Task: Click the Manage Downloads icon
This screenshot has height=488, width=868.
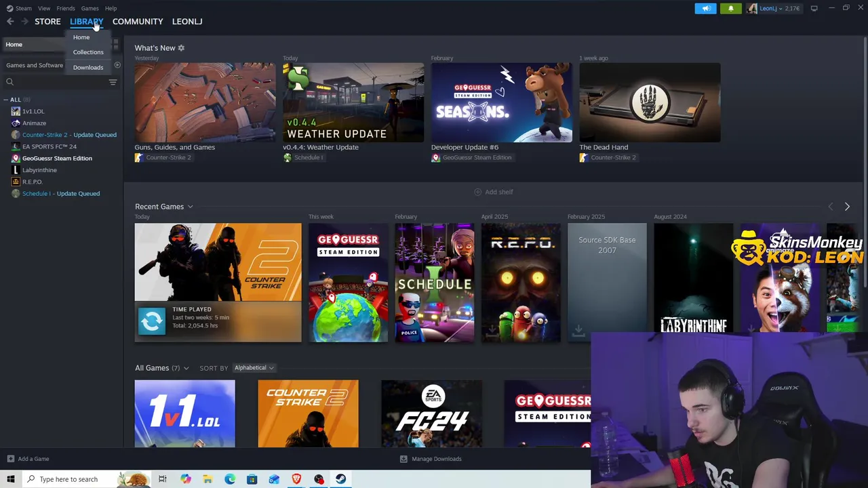Action: click(x=403, y=459)
